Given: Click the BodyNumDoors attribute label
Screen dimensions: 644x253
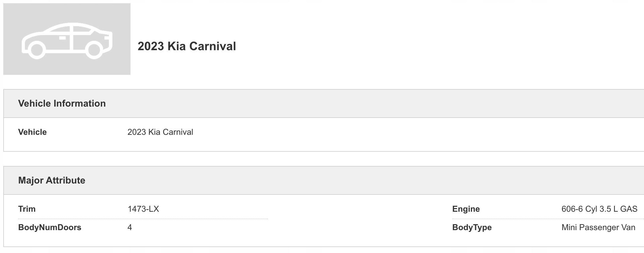Looking at the screenshot, I should (x=50, y=227).
